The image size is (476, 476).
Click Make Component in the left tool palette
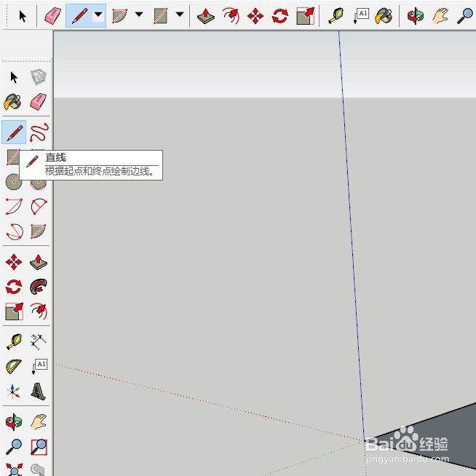(x=39, y=77)
